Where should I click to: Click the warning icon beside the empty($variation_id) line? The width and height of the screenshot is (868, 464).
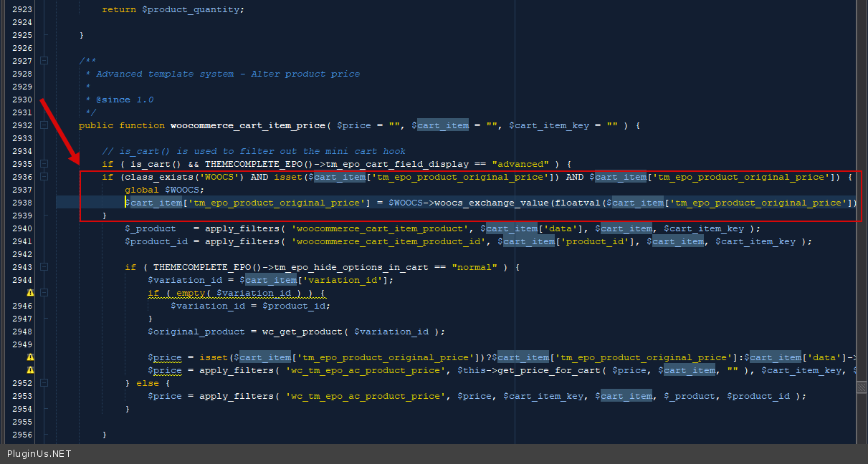tap(30, 293)
